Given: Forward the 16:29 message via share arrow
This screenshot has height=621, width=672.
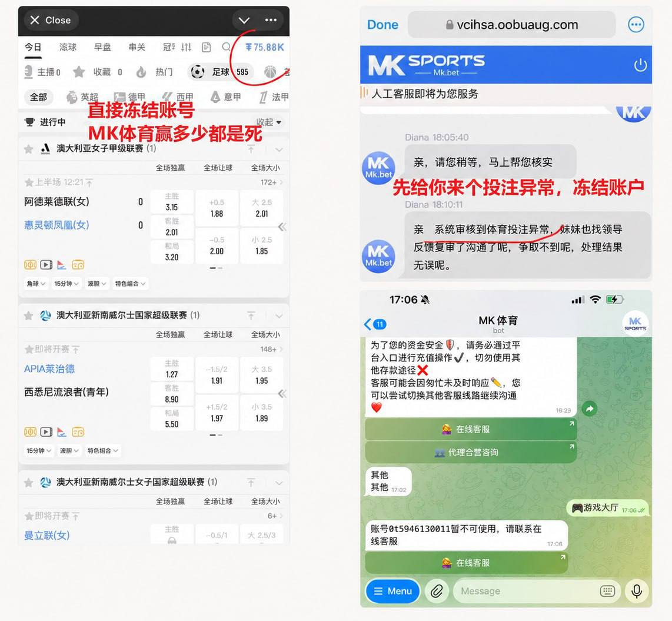Looking at the screenshot, I should tap(589, 409).
